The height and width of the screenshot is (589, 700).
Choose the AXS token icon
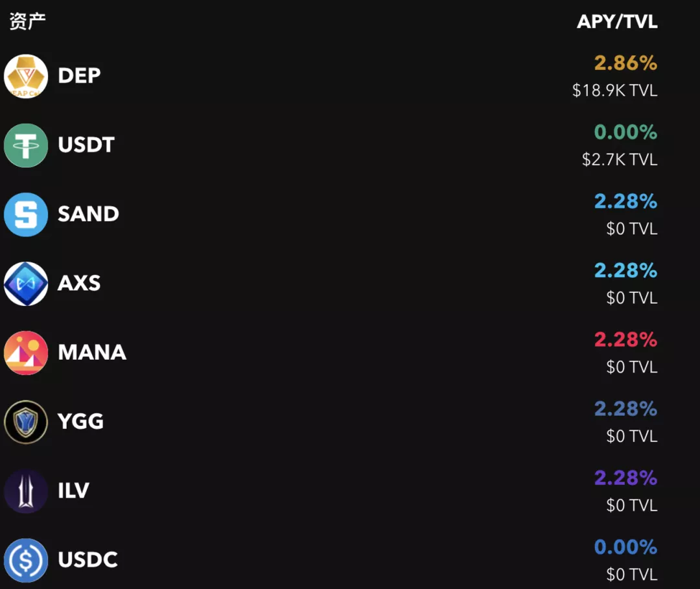pos(26,284)
